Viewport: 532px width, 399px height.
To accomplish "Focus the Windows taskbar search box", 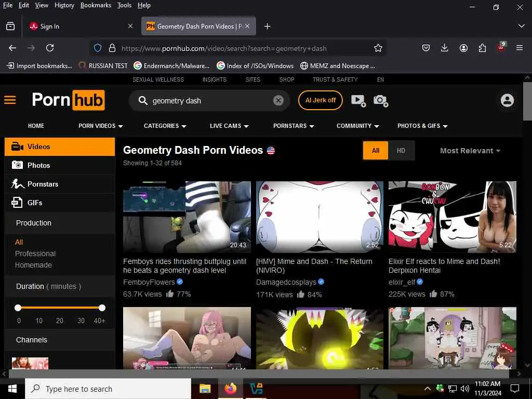I will (x=108, y=389).
